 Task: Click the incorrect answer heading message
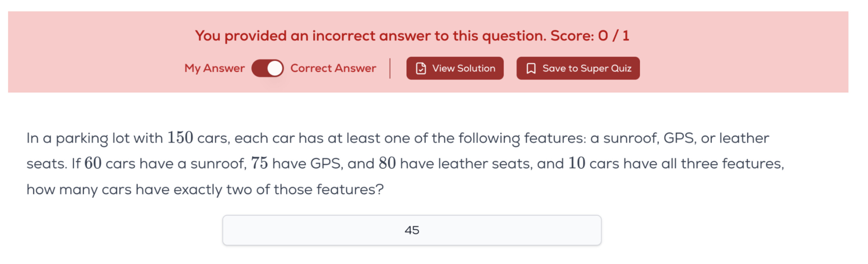(371, 36)
